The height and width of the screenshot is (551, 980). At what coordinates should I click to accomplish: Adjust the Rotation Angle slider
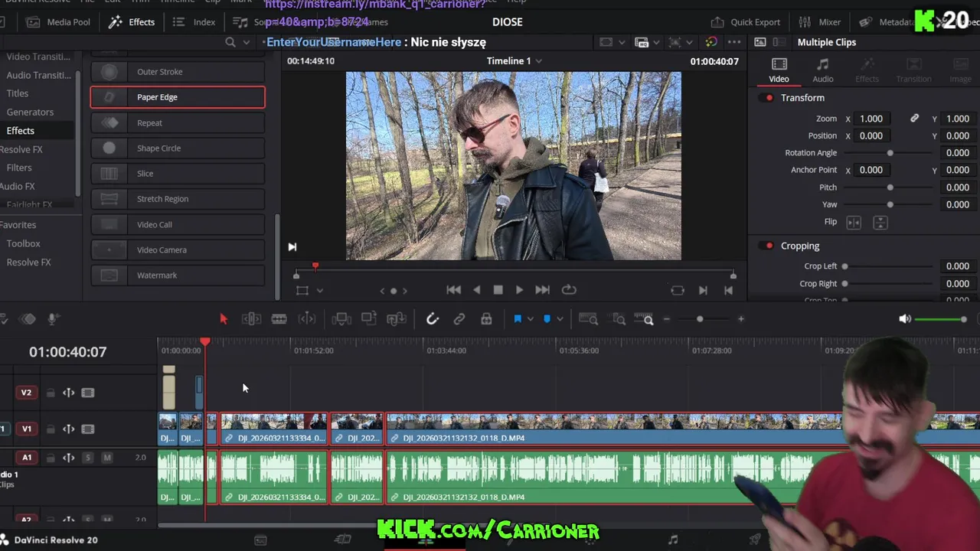tap(890, 153)
